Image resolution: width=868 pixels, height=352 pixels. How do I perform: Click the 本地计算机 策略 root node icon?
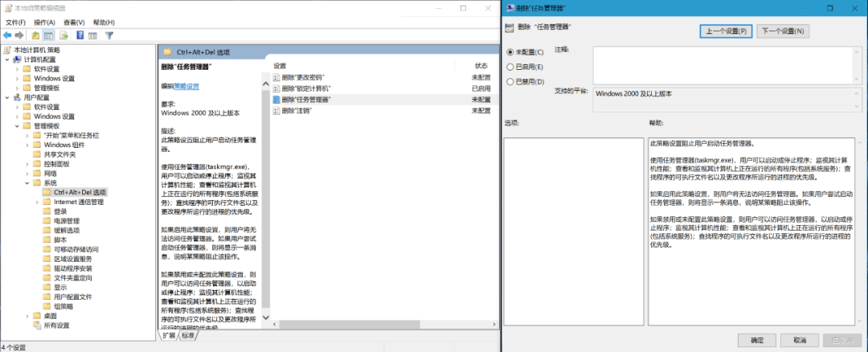pos(8,50)
